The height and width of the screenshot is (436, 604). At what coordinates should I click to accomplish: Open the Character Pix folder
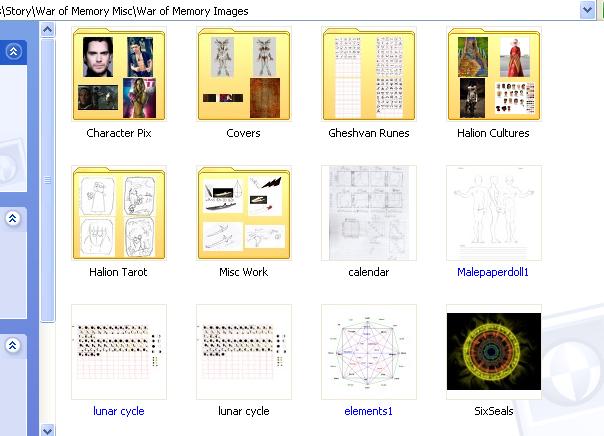pos(119,75)
